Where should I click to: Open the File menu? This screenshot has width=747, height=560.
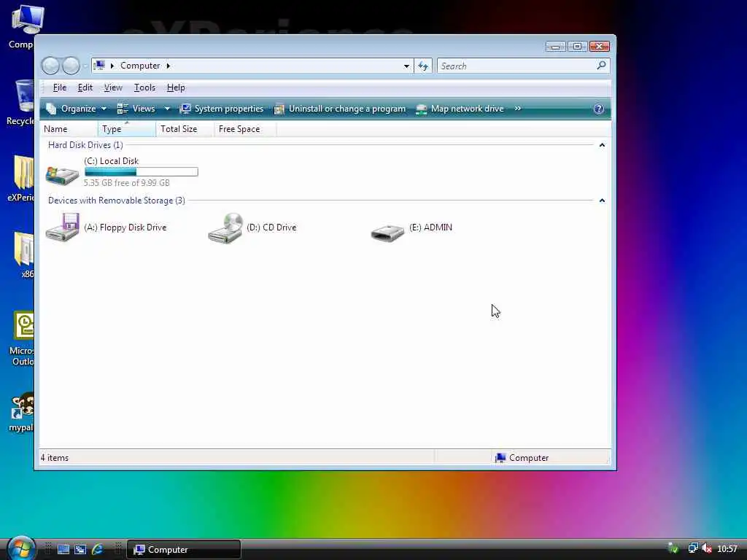click(x=60, y=87)
